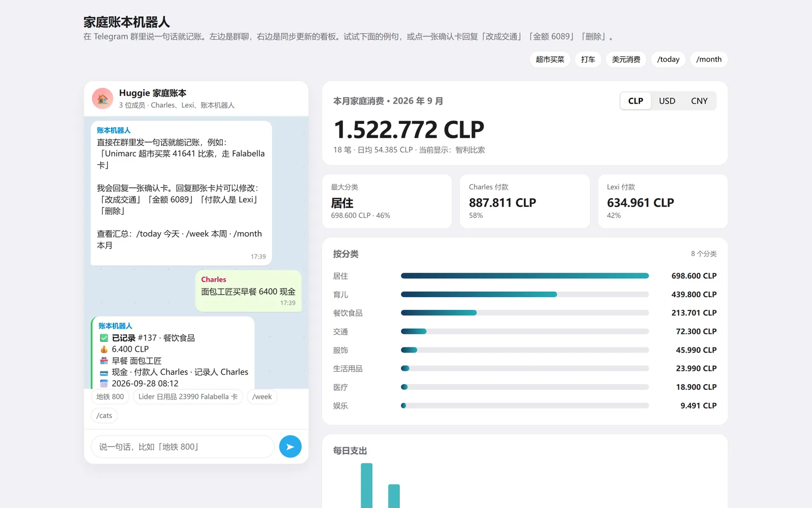Switch currency display to CLP
This screenshot has height=508, width=812.
[x=635, y=101]
